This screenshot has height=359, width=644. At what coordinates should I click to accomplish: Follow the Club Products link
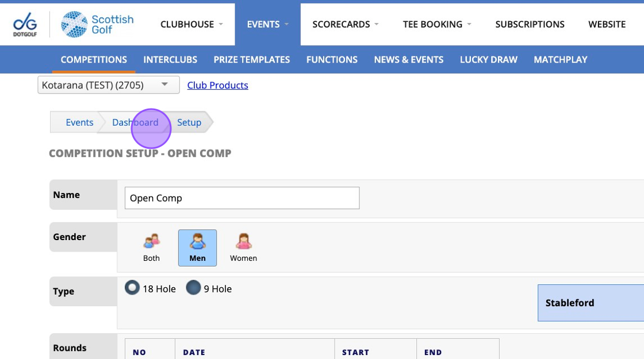tap(218, 85)
